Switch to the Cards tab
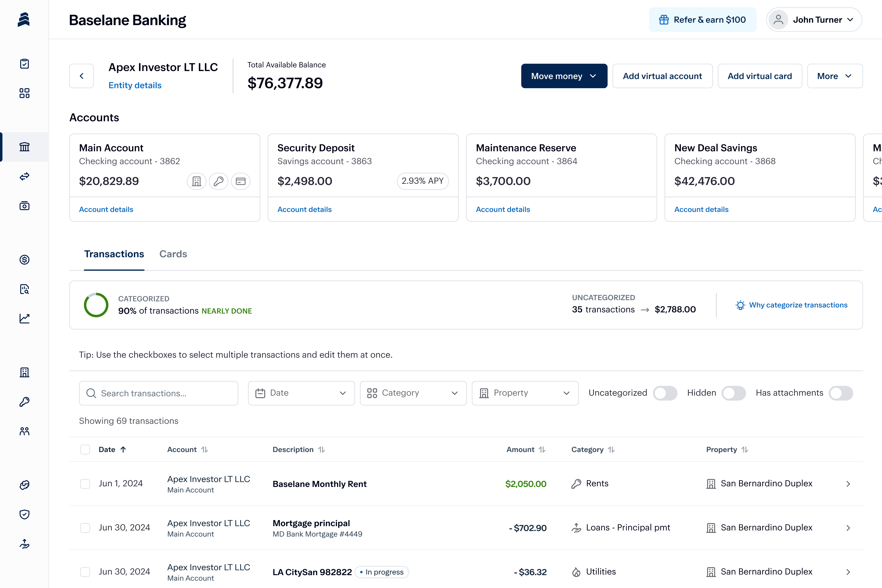Viewport: 882px width, 588px height. tap(173, 254)
